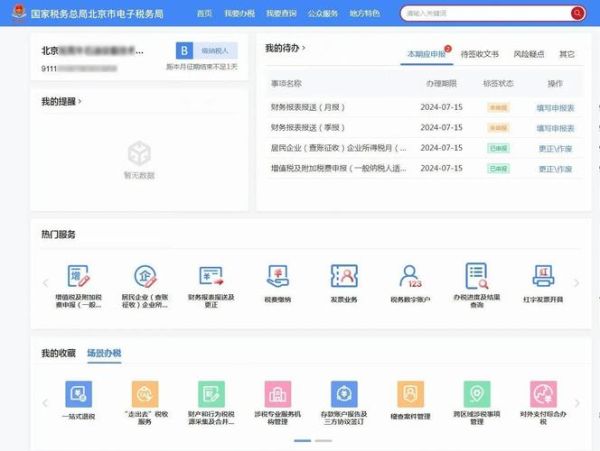Open 居民企业（查账征收）企业所得税 service icon
Screen dimensions: 600x451
[x=145, y=276]
